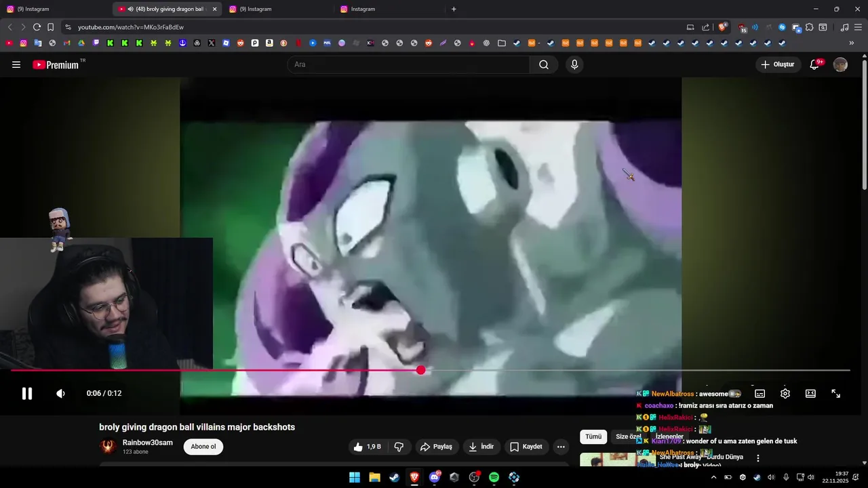Open the YouTube notifications bell

click(x=815, y=64)
